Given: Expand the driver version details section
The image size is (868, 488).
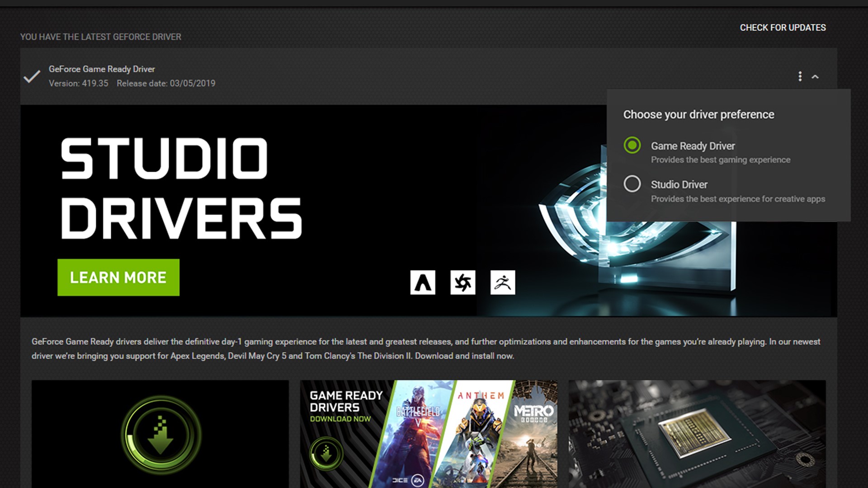Looking at the screenshot, I should [816, 76].
